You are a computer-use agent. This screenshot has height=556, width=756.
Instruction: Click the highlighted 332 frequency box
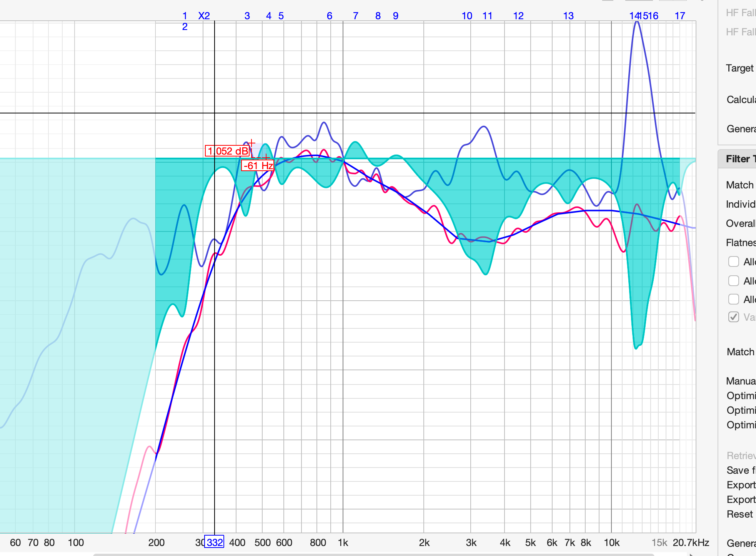(x=214, y=542)
